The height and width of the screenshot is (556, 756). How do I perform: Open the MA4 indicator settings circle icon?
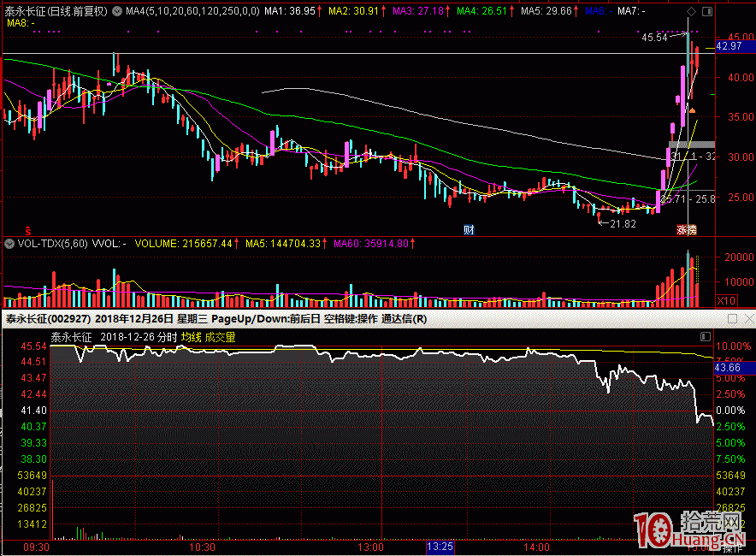(x=117, y=11)
